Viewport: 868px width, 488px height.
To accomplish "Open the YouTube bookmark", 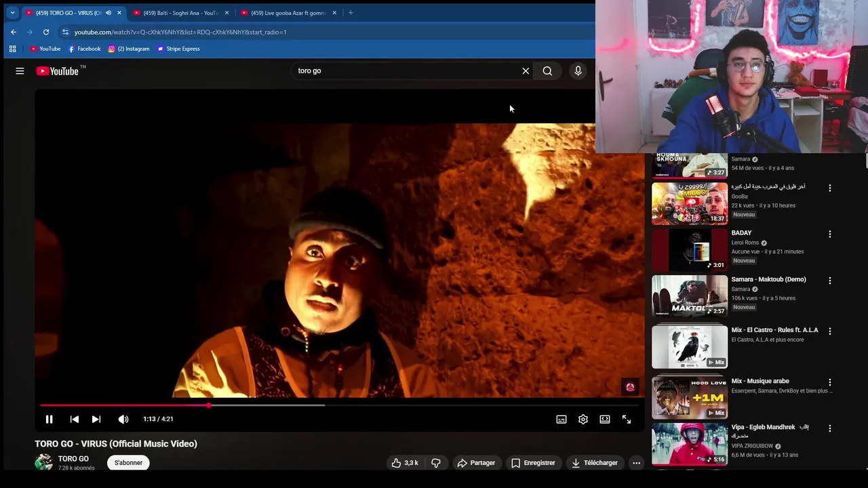I will (x=45, y=49).
